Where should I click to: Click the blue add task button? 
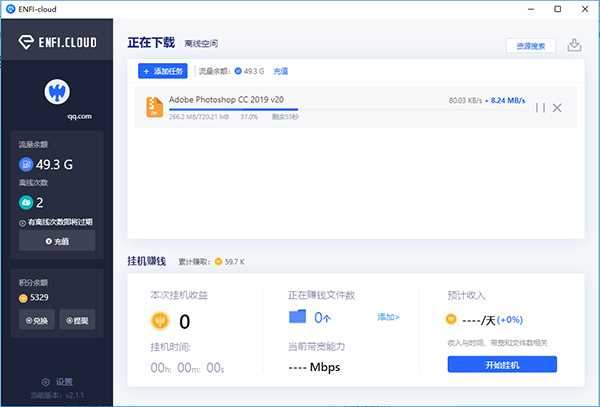(163, 71)
